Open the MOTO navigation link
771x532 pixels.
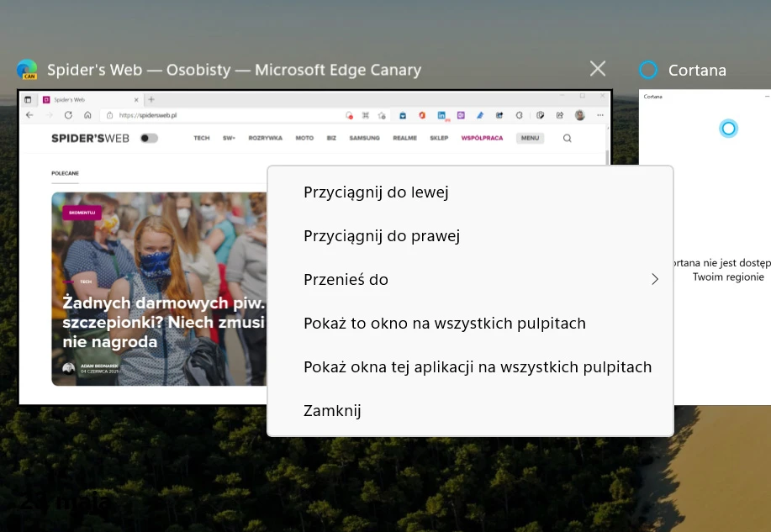pos(304,138)
